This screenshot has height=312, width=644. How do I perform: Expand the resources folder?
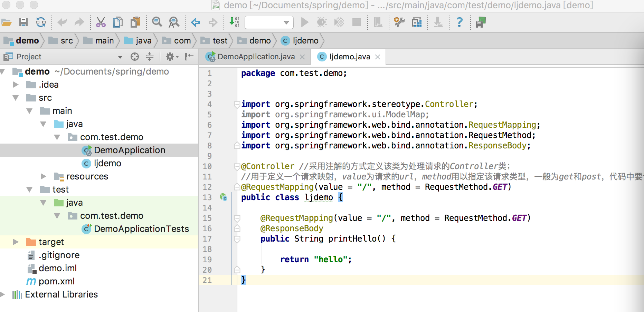[43, 176]
